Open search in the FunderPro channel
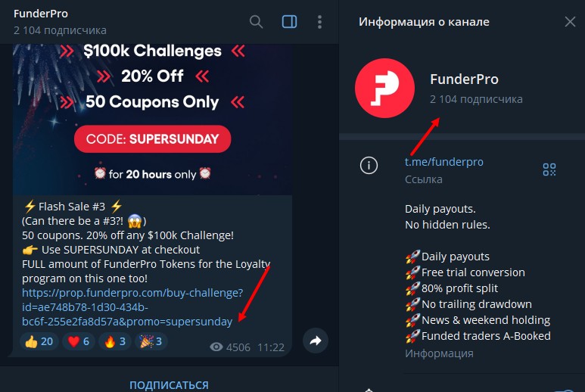 (x=257, y=22)
